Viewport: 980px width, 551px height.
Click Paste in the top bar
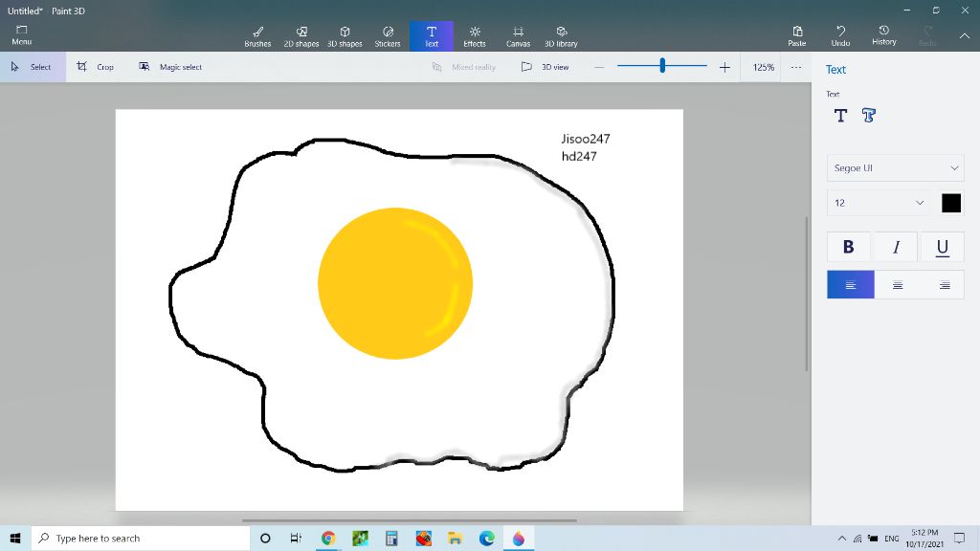tap(797, 35)
